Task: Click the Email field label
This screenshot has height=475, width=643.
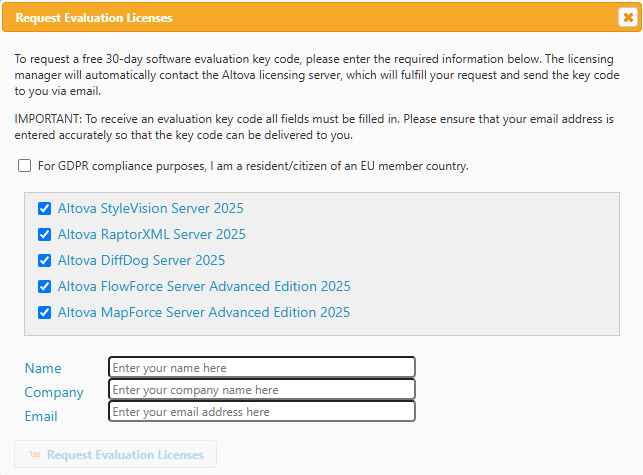Action: [x=41, y=416]
